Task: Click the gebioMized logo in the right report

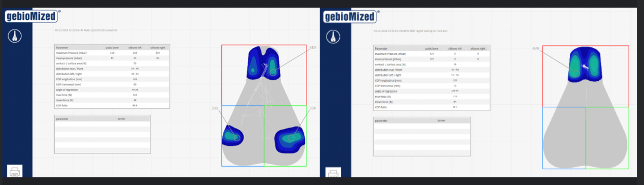Action: [350, 16]
